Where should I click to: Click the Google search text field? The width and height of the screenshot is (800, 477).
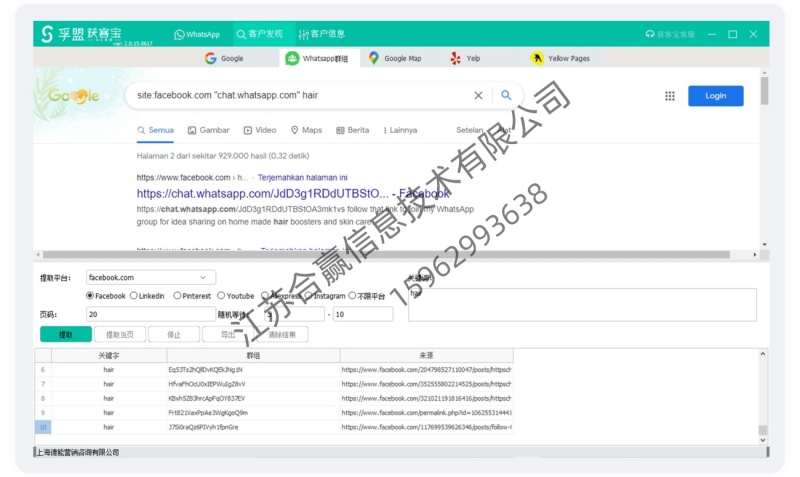pyautogui.click(x=301, y=95)
